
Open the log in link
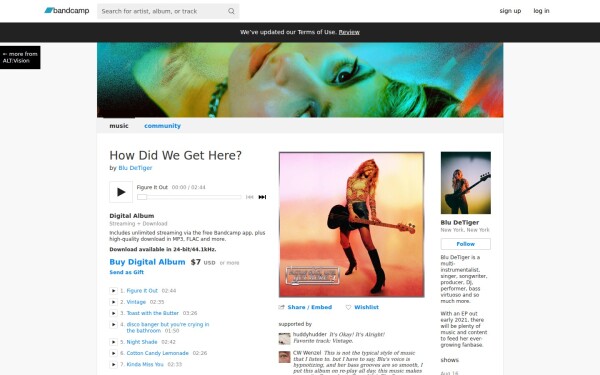541,11
